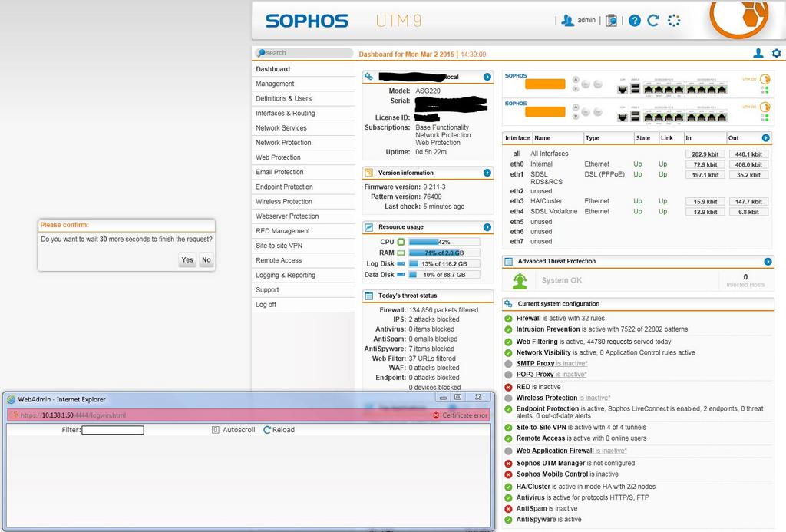Screen dimensions: 786x532
Task: Open the help question mark icon
Action: point(635,21)
